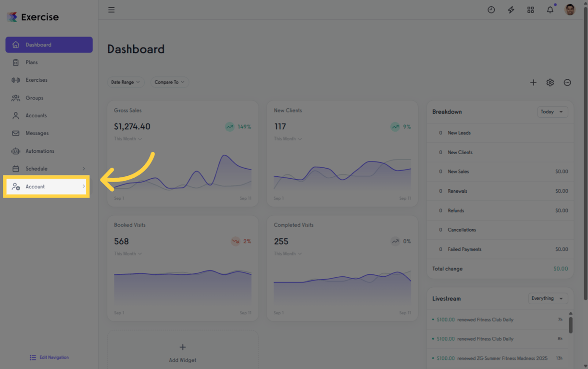Click the Automations robot icon

16,151
